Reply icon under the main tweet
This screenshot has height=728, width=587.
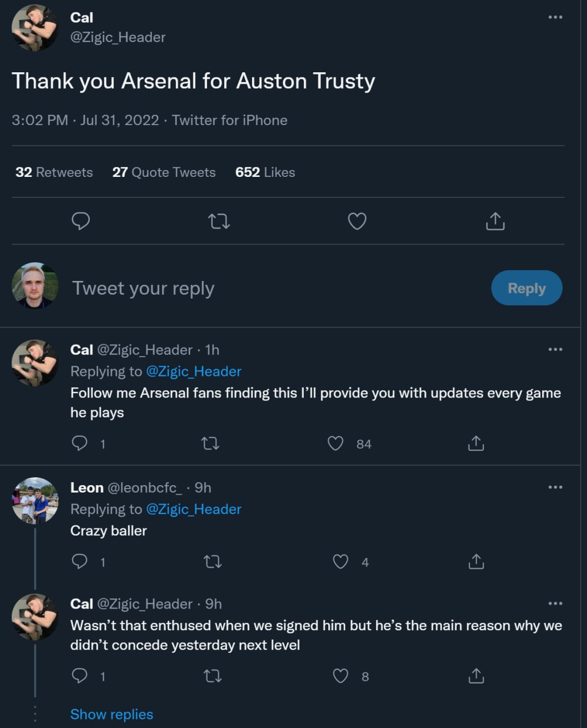click(x=81, y=221)
